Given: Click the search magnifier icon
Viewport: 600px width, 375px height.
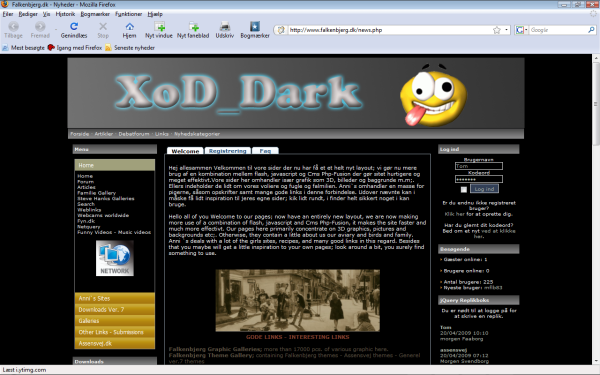Looking at the screenshot, I should tap(591, 30).
